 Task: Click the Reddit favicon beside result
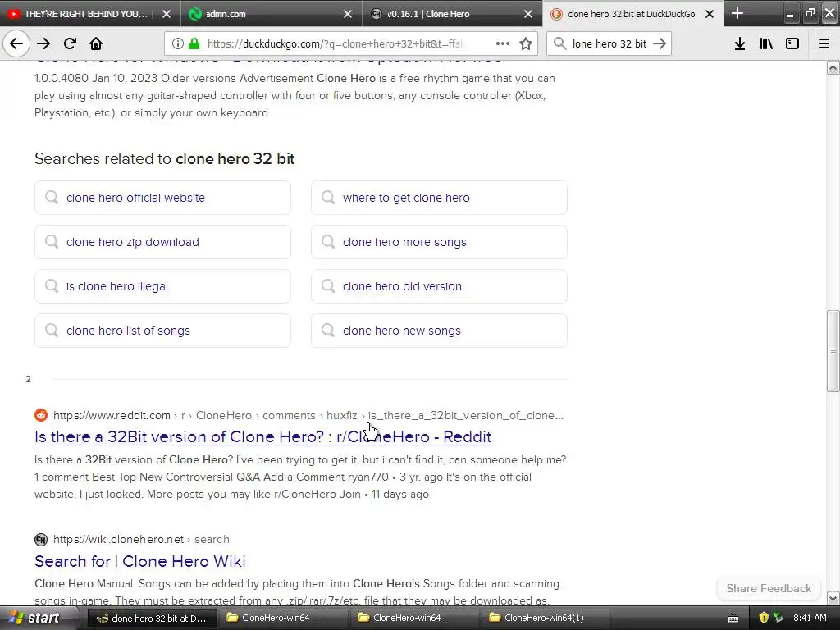click(x=41, y=415)
